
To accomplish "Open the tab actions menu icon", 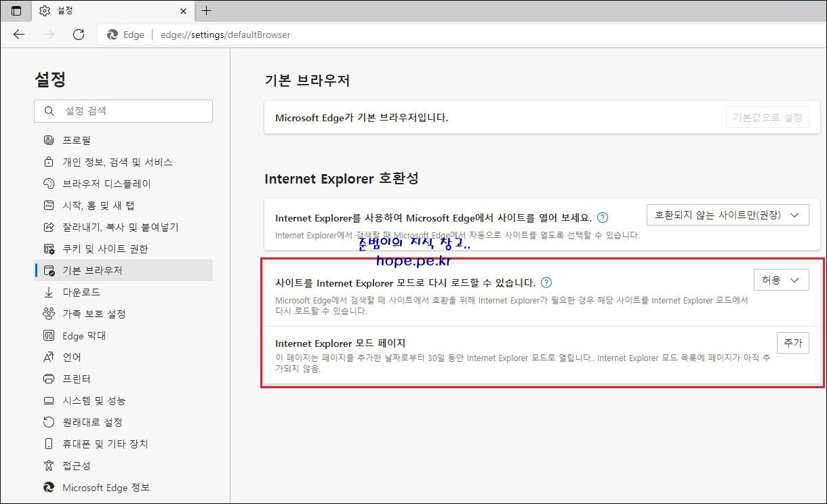I will tap(16, 11).
